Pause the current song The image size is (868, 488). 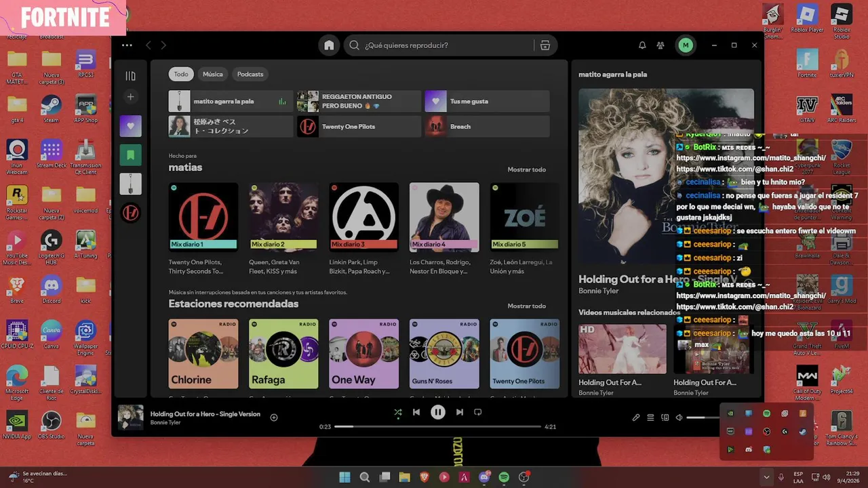coord(438,412)
